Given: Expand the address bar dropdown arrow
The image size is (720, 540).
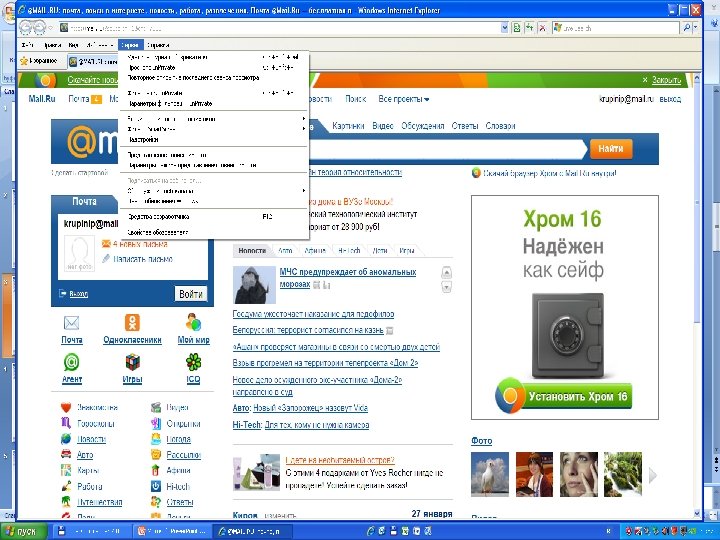Looking at the screenshot, I should click(x=505, y=28).
